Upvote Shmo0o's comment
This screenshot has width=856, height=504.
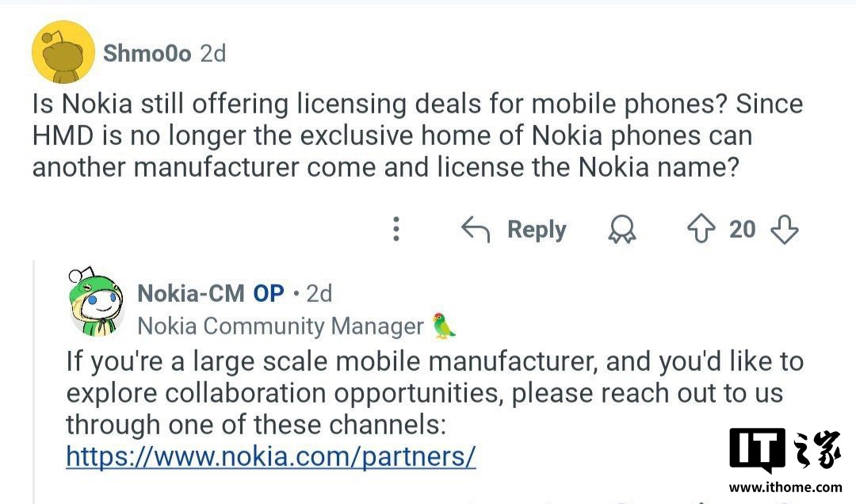(x=701, y=230)
